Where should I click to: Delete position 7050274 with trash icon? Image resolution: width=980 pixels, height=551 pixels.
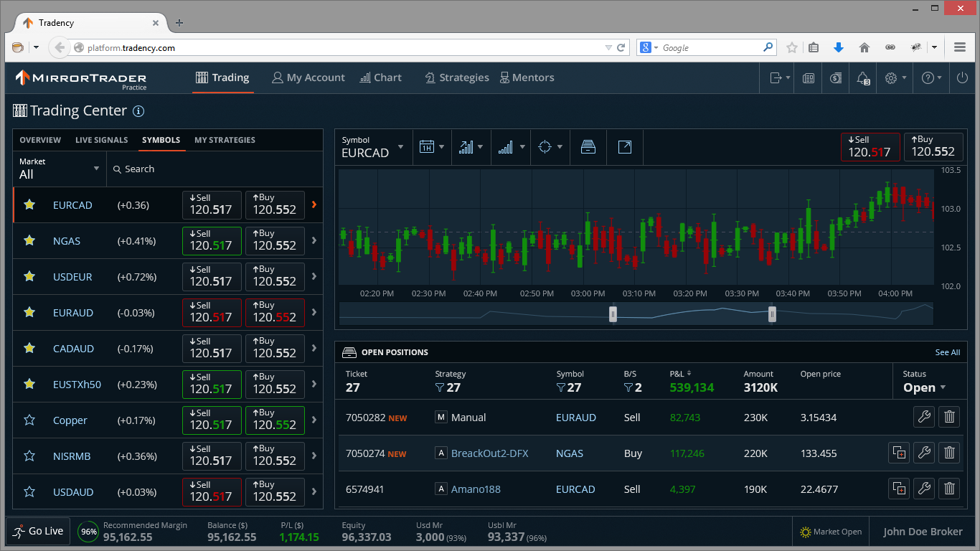[x=949, y=453]
